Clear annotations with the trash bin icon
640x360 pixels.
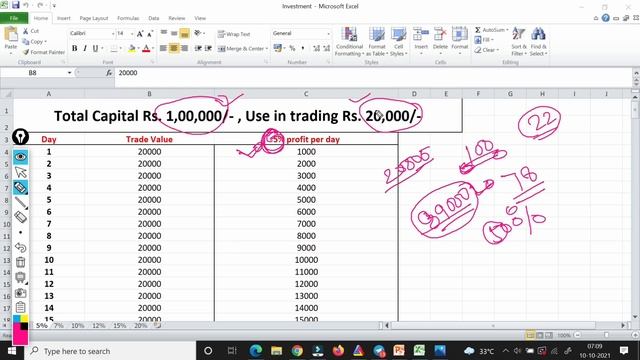[20, 262]
